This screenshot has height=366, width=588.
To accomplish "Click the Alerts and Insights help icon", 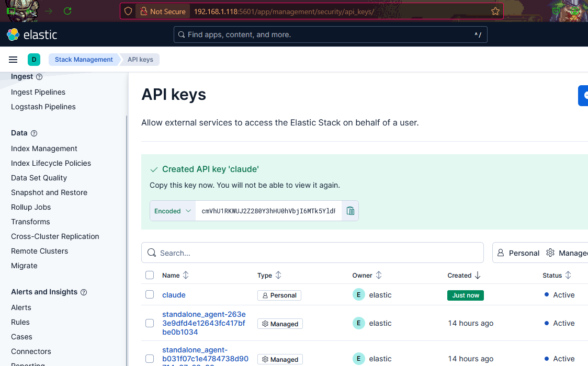I will [84, 292].
